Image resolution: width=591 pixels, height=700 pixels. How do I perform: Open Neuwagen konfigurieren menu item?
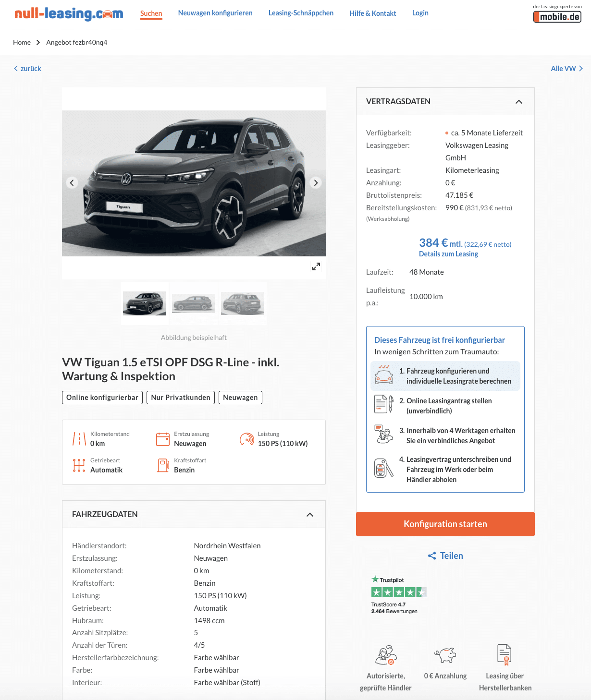(x=215, y=13)
